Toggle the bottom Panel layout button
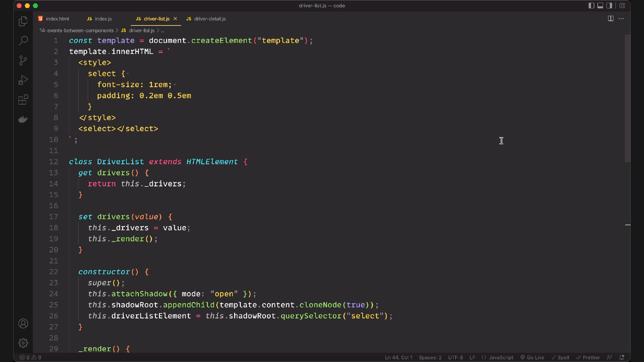Viewport: 644px width, 362px height. (x=600, y=6)
